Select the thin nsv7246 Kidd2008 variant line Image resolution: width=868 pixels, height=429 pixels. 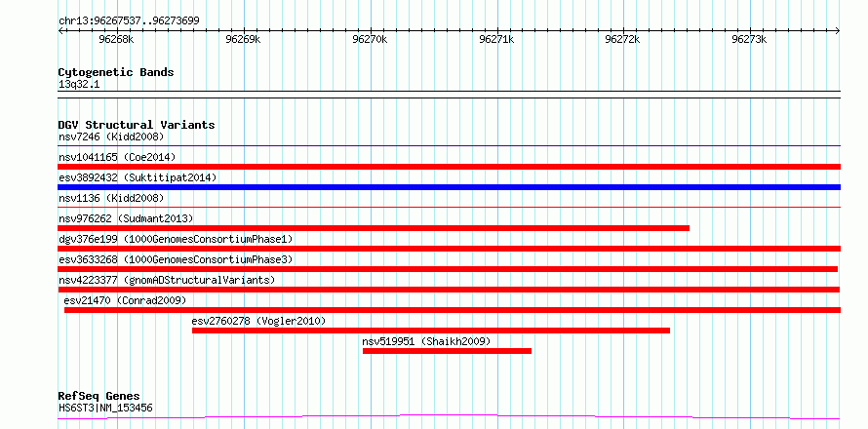pyautogui.click(x=449, y=145)
